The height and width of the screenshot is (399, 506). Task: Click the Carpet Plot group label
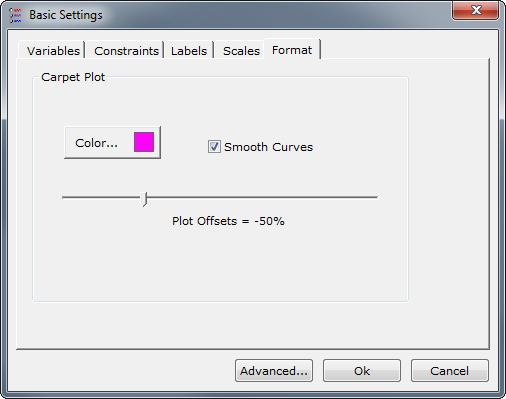[x=73, y=77]
